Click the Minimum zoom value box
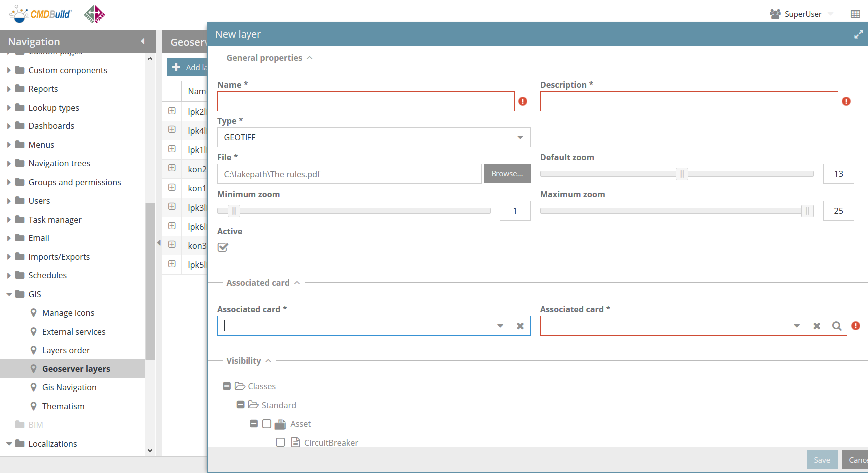 515,211
